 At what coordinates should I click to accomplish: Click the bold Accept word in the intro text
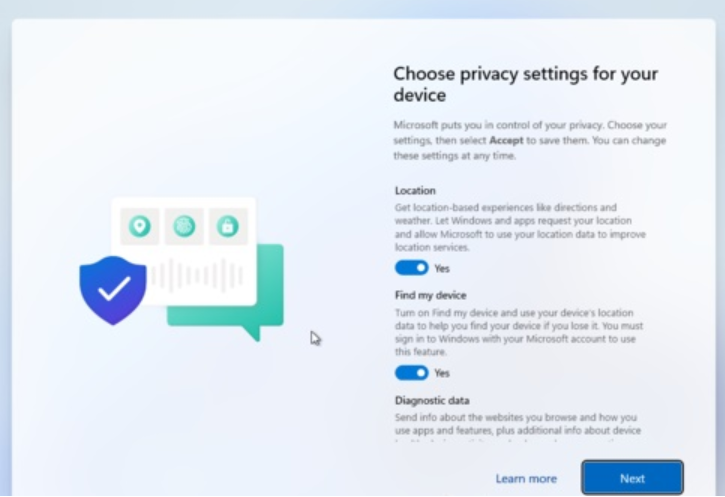[x=506, y=141]
